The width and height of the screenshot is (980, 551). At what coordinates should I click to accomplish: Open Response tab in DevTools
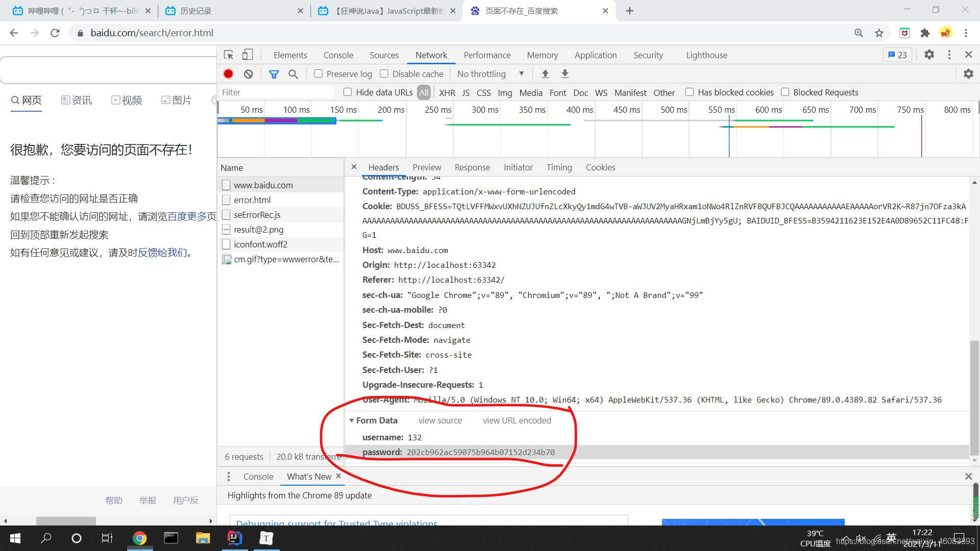click(472, 167)
